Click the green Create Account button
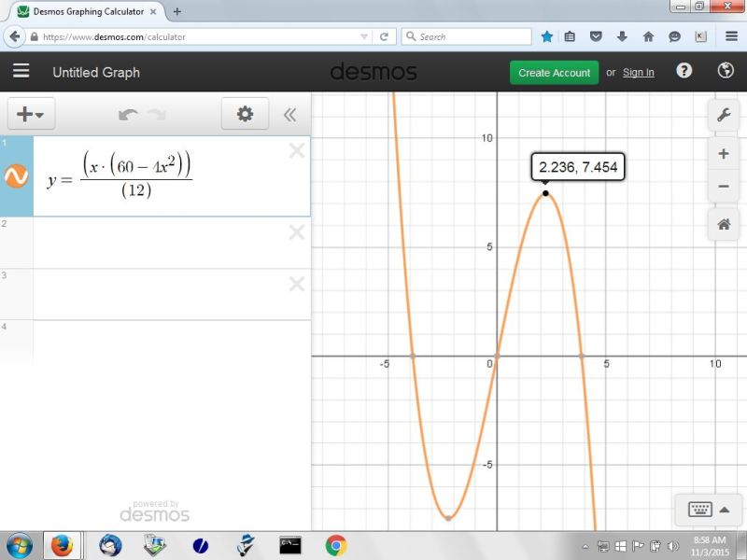The image size is (747, 560). [554, 73]
